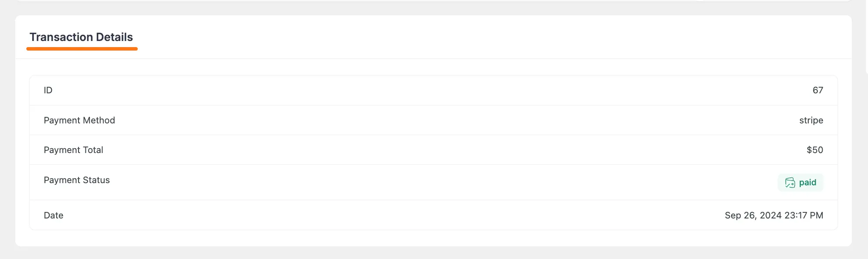Click the Payment Status label

[77, 180]
